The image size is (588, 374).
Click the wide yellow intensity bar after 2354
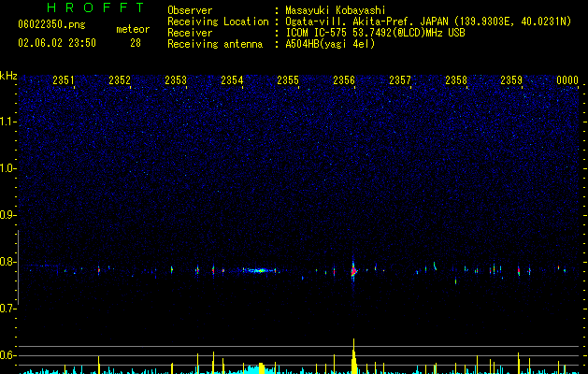coord(262,368)
